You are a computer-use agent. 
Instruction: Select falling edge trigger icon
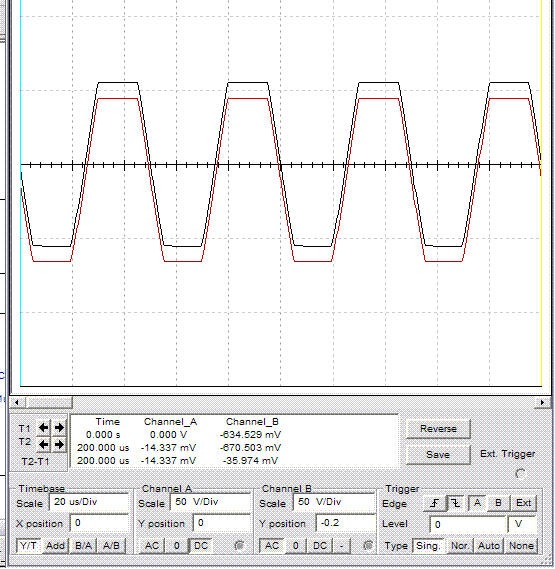coord(456,503)
